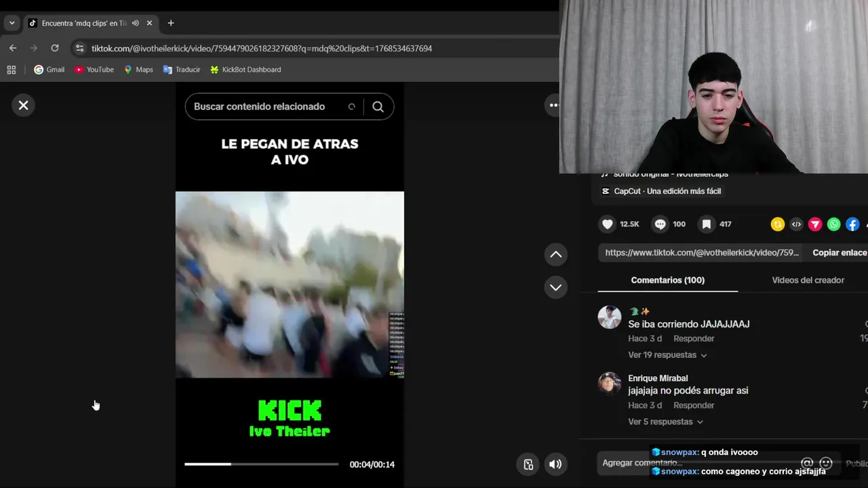Share via Facebook icon
868x488 pixels.
(x=852, y=224)
